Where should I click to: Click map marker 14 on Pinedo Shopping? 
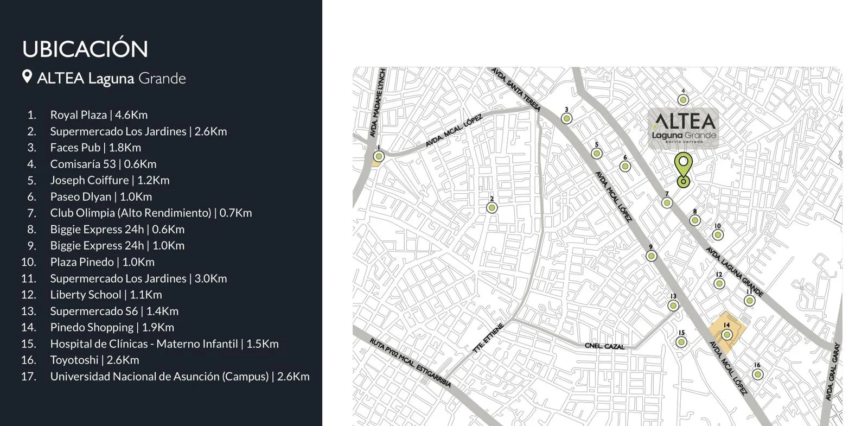click(x=726, y=334)
